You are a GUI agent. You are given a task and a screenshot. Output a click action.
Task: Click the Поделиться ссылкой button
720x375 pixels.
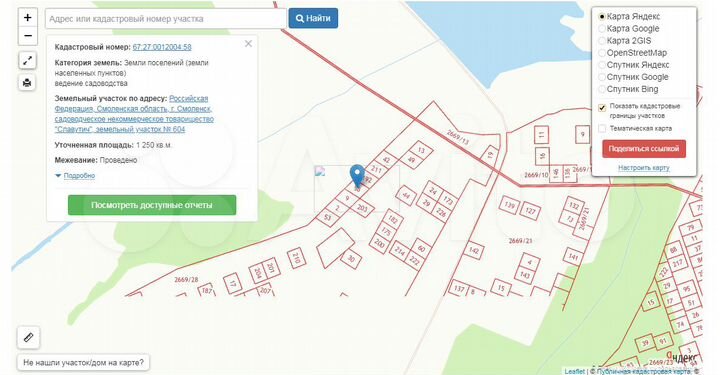click(644, 149)
